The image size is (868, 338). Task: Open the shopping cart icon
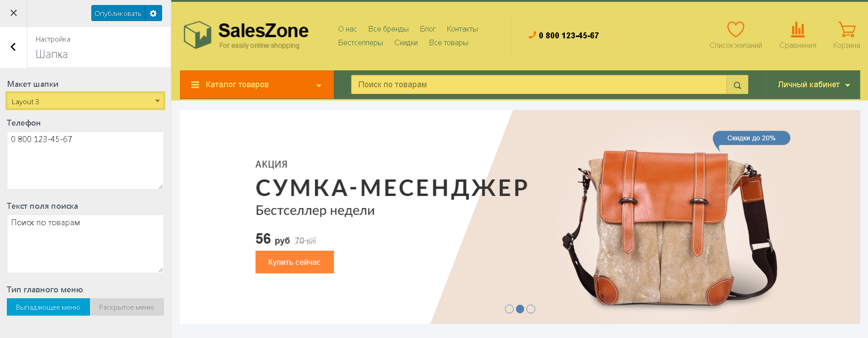point(847,29)
